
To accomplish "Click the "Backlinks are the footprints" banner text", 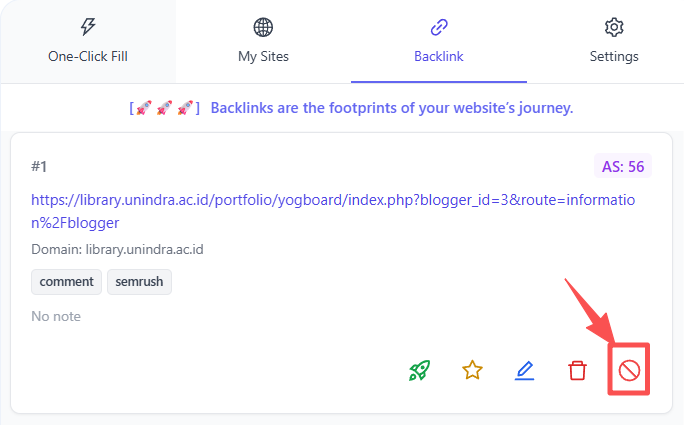I will click(392, 108).
